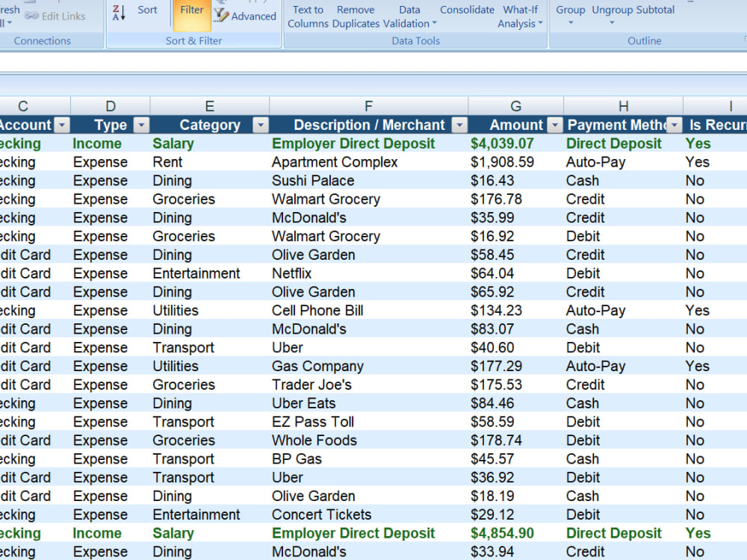Select the Rent category cell
This screenshot has width=747, height=560.
pyautogui.click(x=210, y=162)
